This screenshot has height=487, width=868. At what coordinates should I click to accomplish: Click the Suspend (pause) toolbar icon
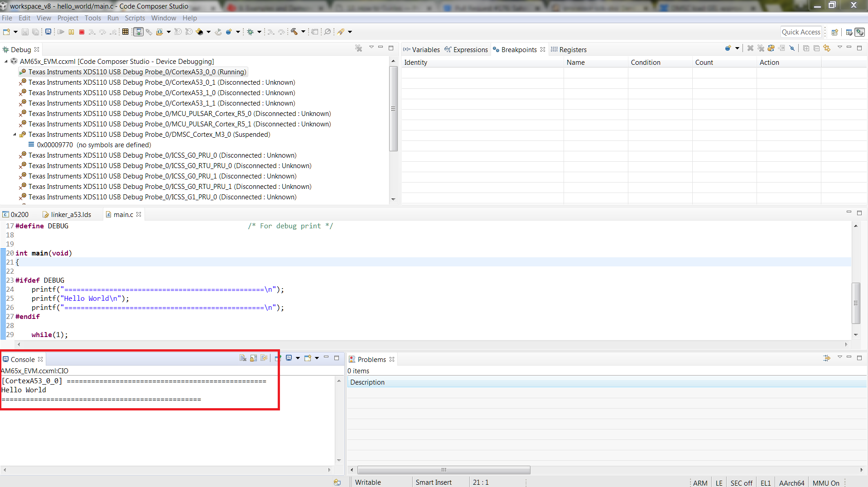[x=71, y=32]
